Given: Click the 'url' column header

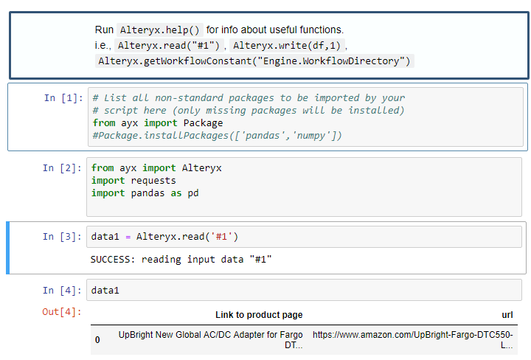Looking at the screenshot, I should coord(507,315).
